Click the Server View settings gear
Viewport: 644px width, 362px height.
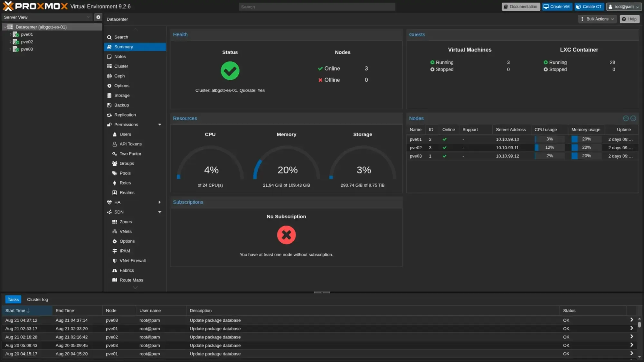click(x=98, y=17)
